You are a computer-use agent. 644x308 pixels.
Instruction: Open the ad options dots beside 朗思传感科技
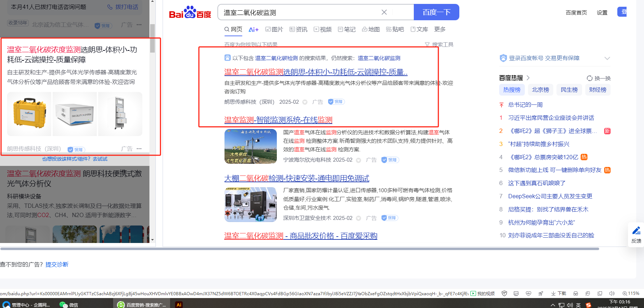[x=139, y=148]
